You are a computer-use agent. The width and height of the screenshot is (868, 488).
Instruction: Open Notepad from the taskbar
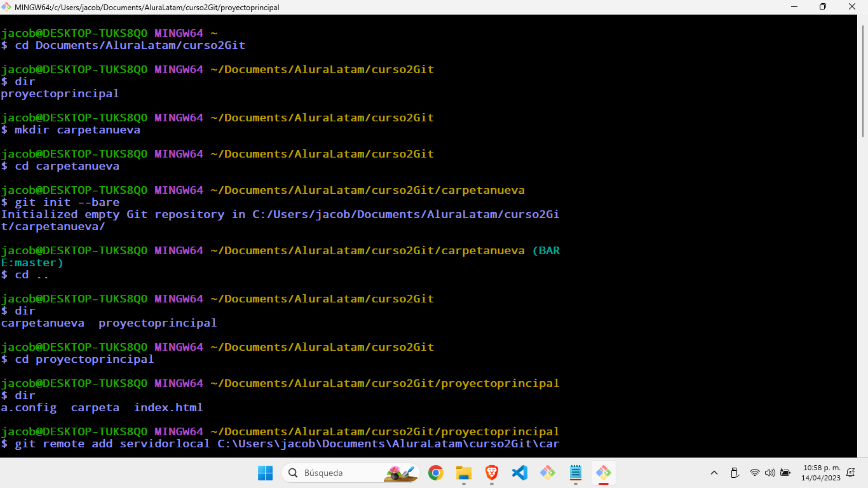(576, 473)
